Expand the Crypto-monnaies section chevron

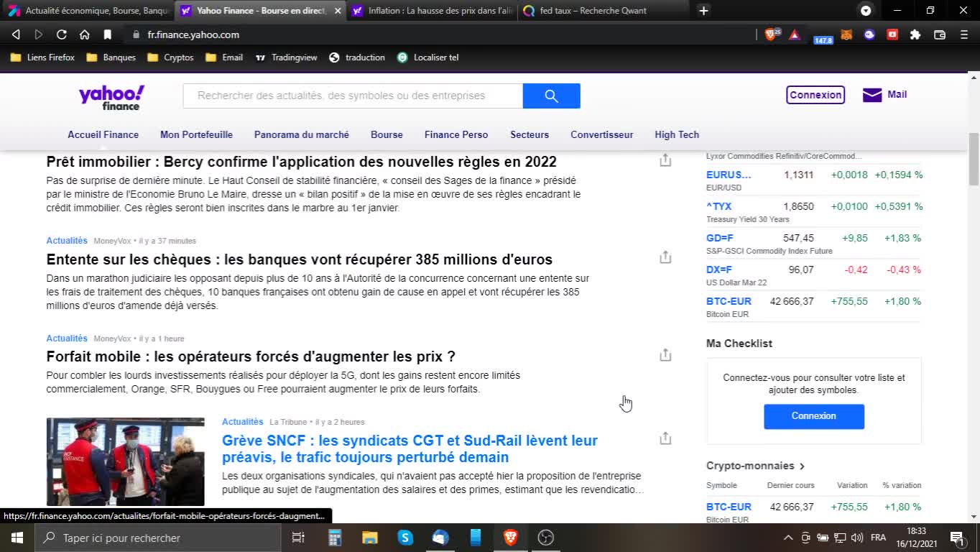click(802, 466)
